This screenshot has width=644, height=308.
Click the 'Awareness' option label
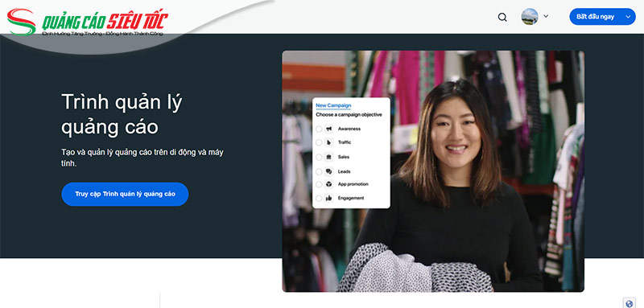click(349, 129)
